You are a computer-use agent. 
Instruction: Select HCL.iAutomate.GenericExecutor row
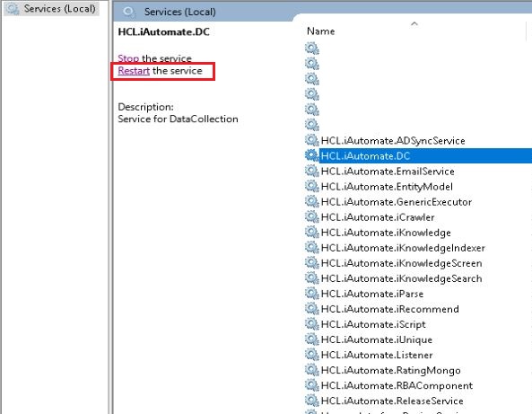pos(397,202)
